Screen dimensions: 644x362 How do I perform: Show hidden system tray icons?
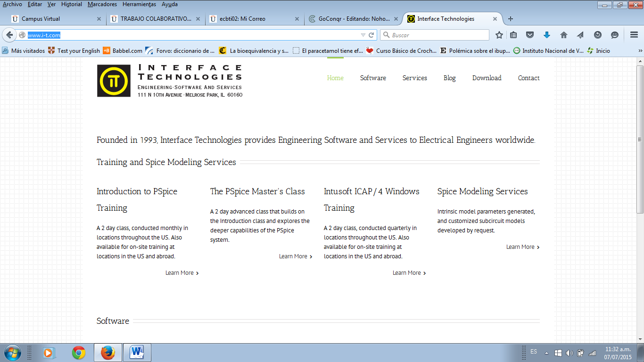point(546,353)
